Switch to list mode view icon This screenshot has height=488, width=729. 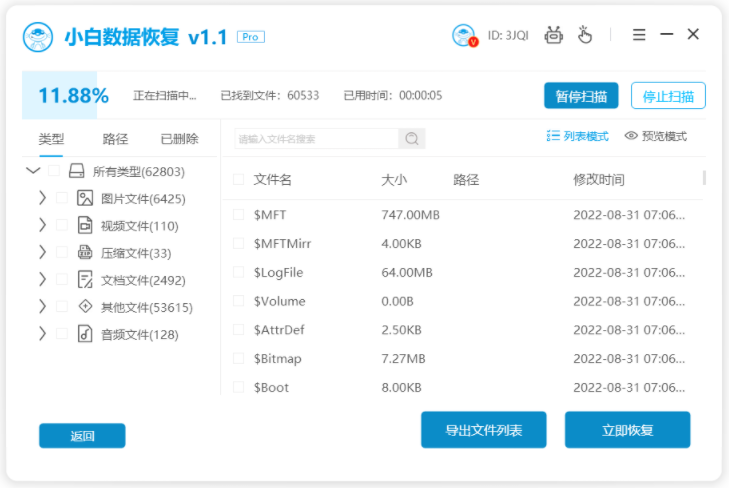[553, 136]
